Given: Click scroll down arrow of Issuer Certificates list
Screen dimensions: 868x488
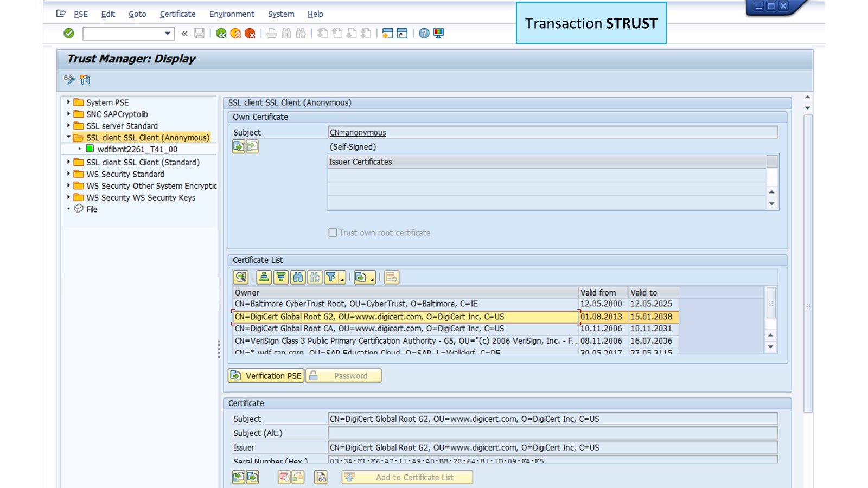Looking at the screenshot, I should pyautogui.click(x=771, y=204).
